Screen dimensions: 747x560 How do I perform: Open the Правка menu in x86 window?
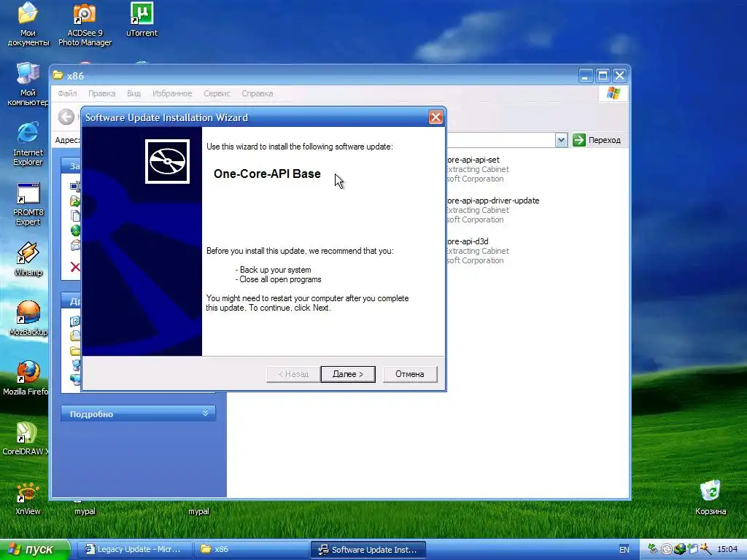tap(101, 93)
